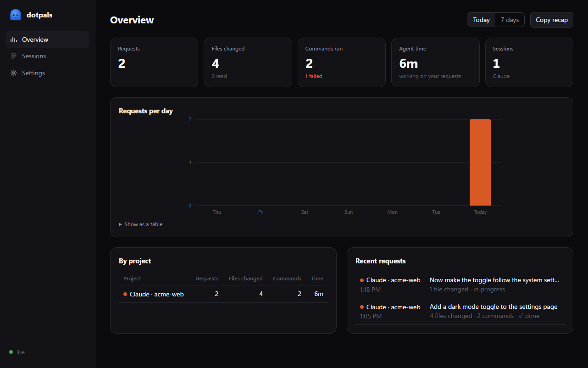Click the 1:05 PM timestamp

[371, 316]
